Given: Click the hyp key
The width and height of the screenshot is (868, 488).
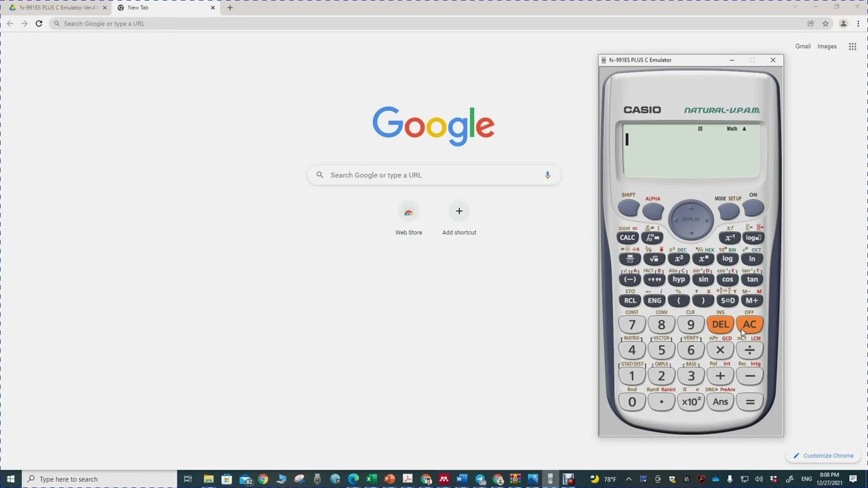Looking at the screenshot, I should [679, 279].
